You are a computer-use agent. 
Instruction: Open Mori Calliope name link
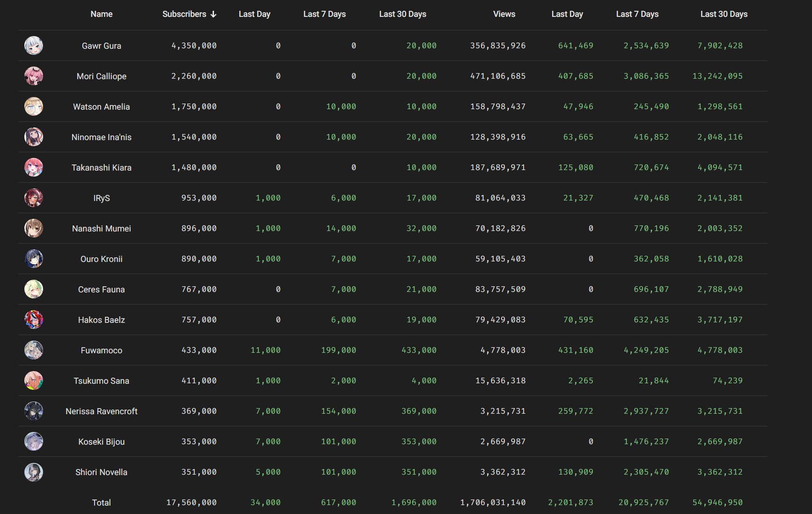tap(102, 76)
